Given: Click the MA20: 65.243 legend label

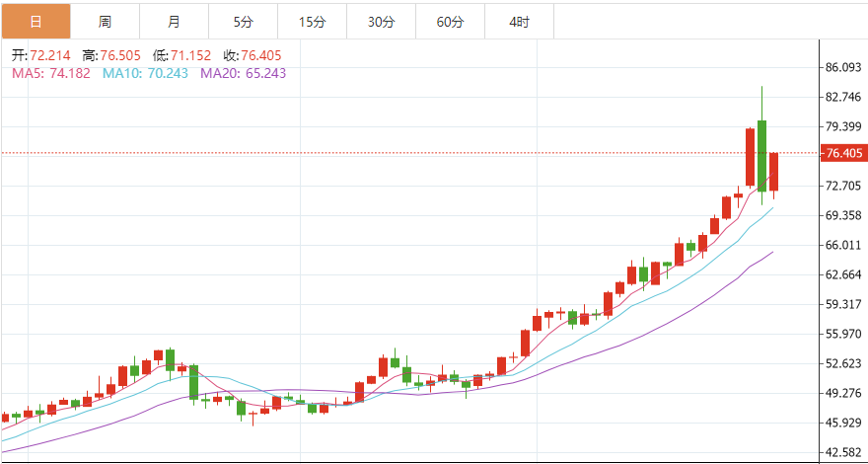Looking at the screenshot, I should [x=244, y=72].
